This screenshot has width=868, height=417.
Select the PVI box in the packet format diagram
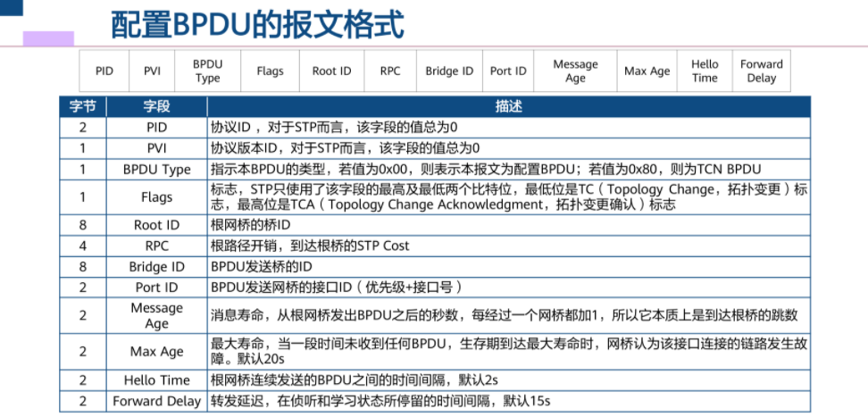coord(152,71)
